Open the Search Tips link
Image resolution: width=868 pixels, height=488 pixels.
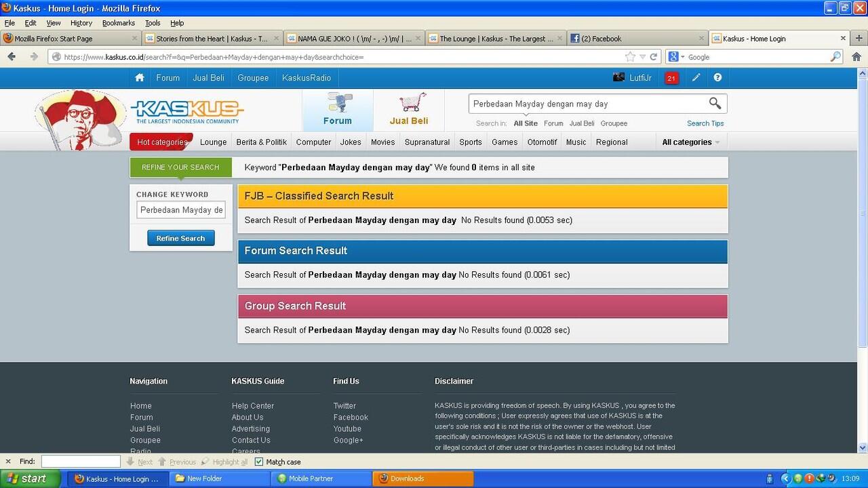(705, 123)
